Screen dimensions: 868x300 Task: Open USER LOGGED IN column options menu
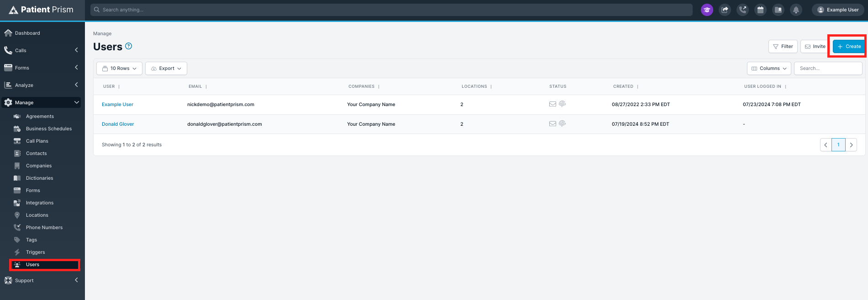pos(785,86)
